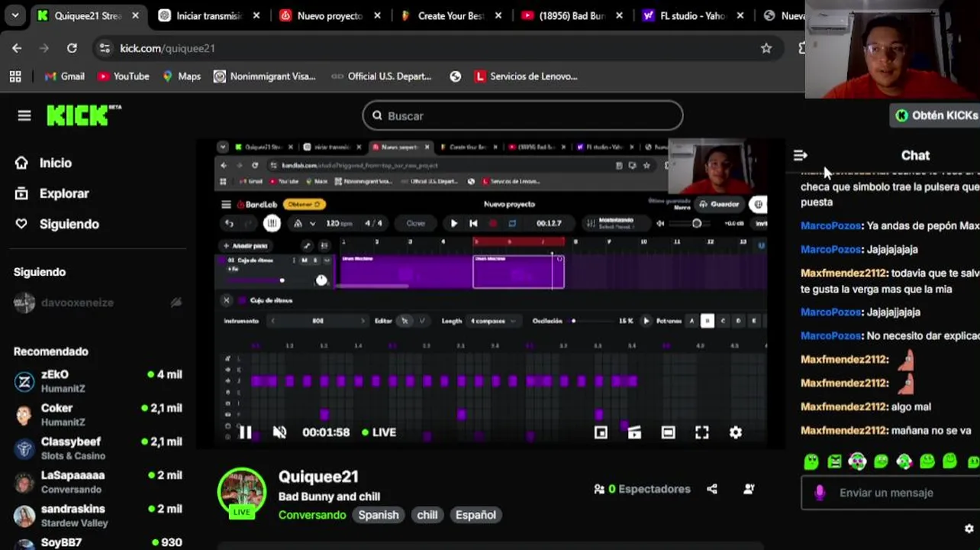The width and height of the screenshot is (980, 550).
Task: Open Chrome tab search dropdown arrow
Action: [x=15, y=15]
